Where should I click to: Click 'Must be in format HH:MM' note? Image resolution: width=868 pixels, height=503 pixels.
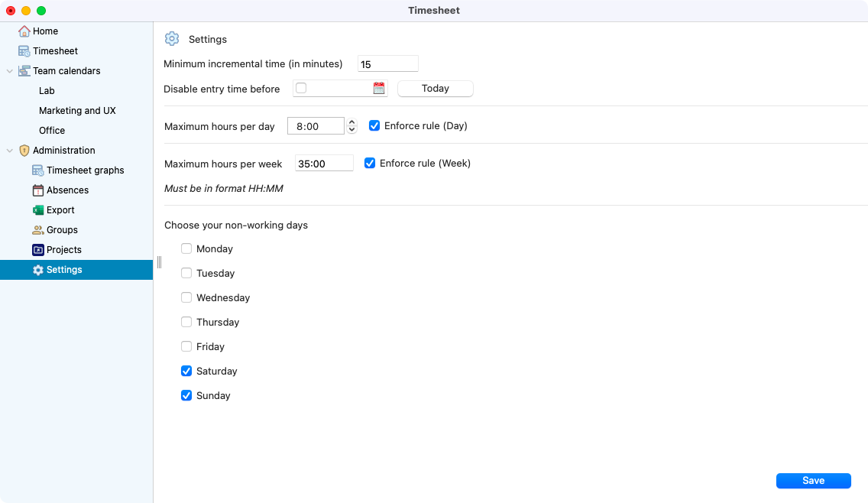(224, 188)
